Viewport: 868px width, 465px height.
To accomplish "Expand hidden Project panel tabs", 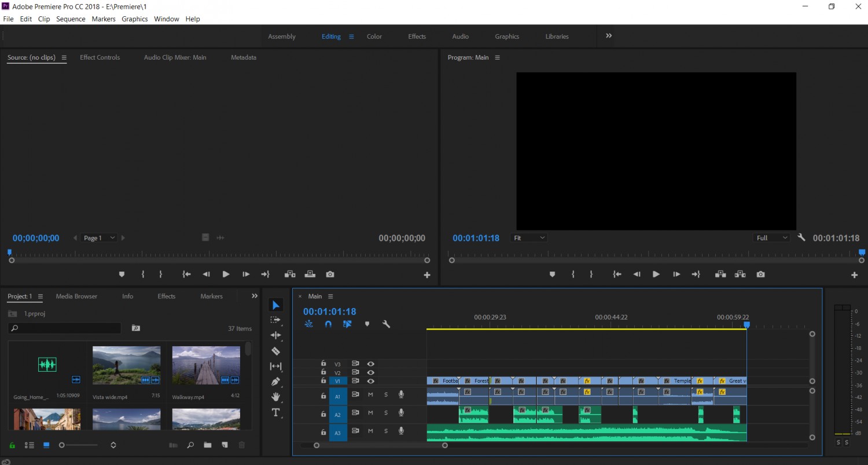I will click(254, 296).
